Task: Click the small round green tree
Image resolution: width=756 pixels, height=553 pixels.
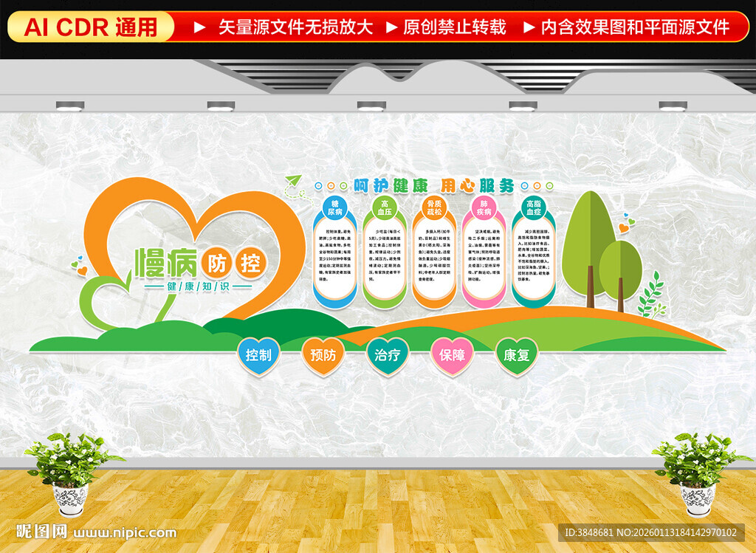Action: pyautogui.click(x=620, y=276)
